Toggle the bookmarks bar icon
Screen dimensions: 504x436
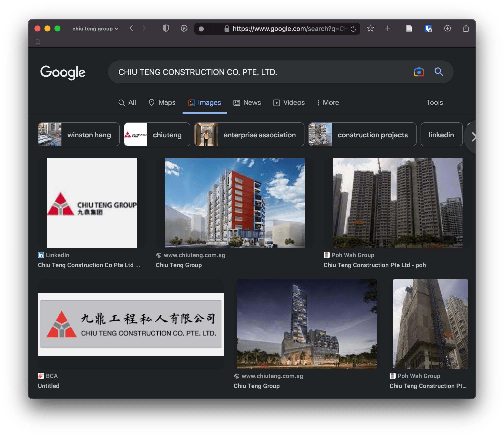pos(37,42)
